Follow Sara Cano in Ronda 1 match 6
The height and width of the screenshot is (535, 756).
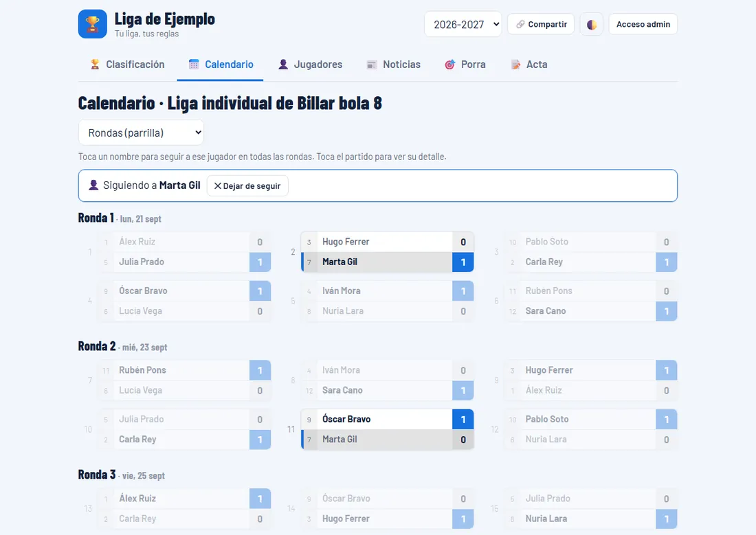coord(545,311)
